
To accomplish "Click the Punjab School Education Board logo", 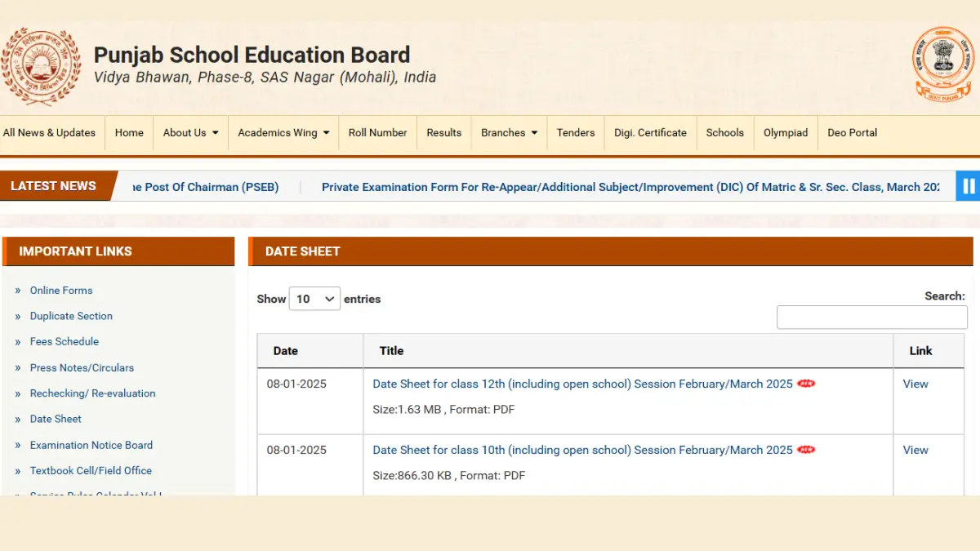I will 41,67.
